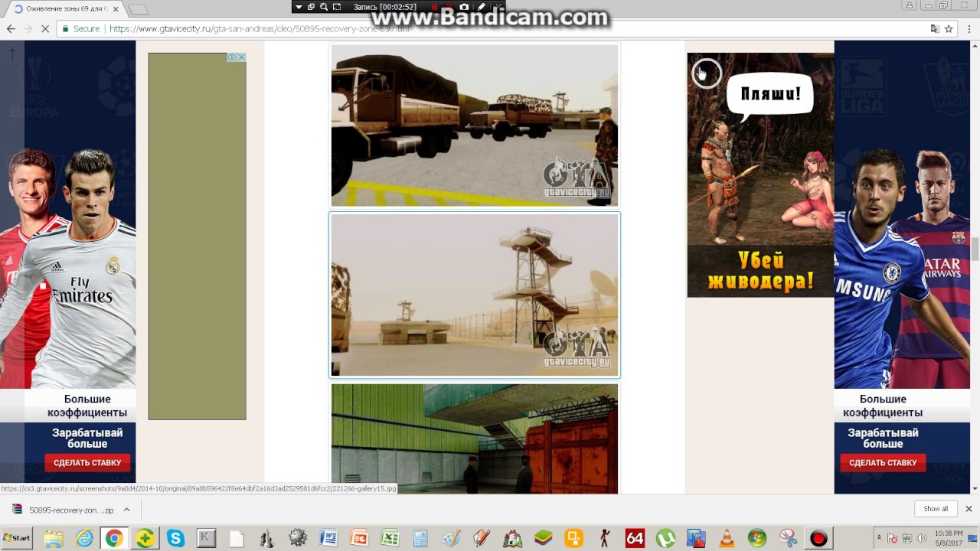Expand options for downloaded recovery-zone zip

(x=126, y=510)
